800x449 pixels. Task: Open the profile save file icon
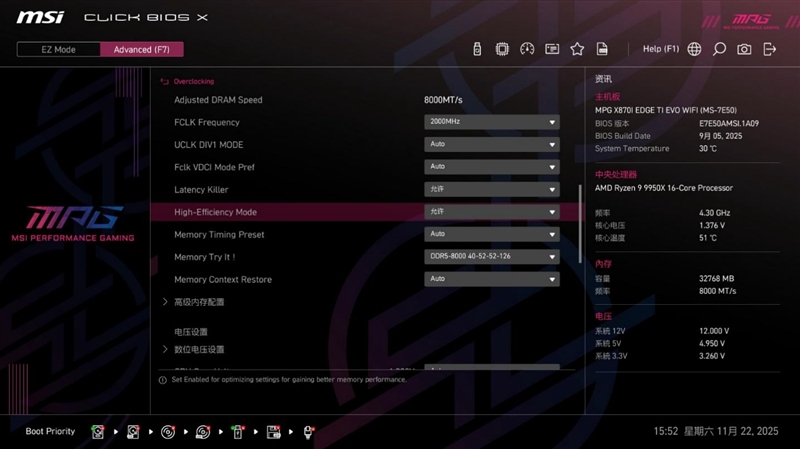coord(602,49)
